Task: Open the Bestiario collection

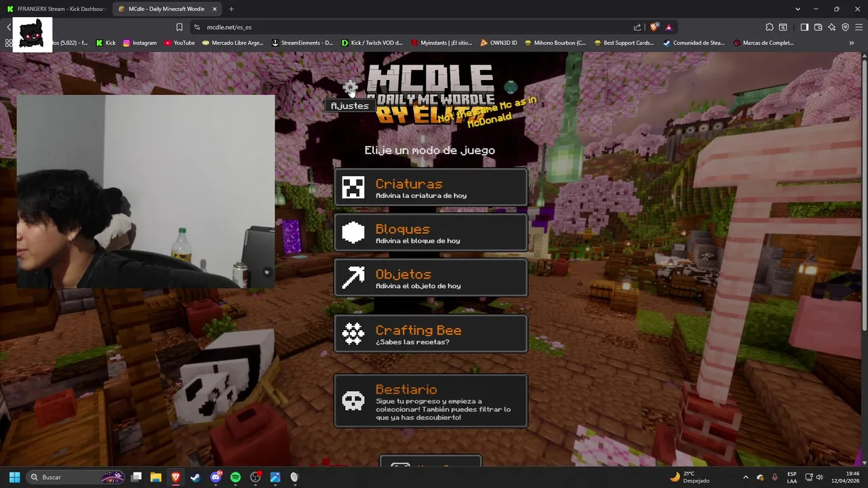Action: coord(431,401)
